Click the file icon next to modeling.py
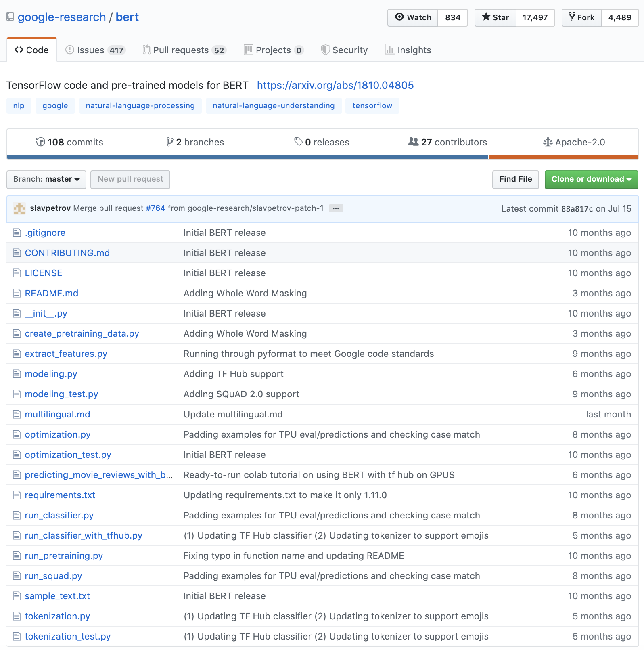The image size is (644, 650). pos(17,374)
